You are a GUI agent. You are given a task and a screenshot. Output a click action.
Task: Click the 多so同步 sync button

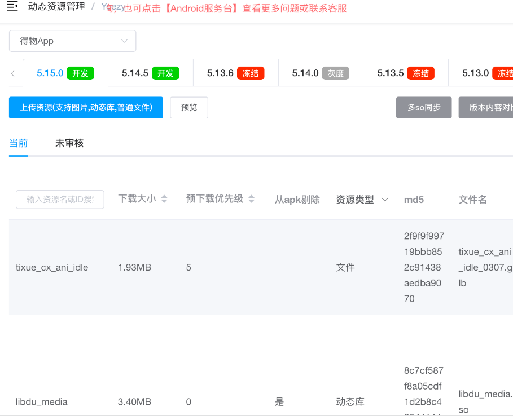pyautogui.click(x=424, y=107)
